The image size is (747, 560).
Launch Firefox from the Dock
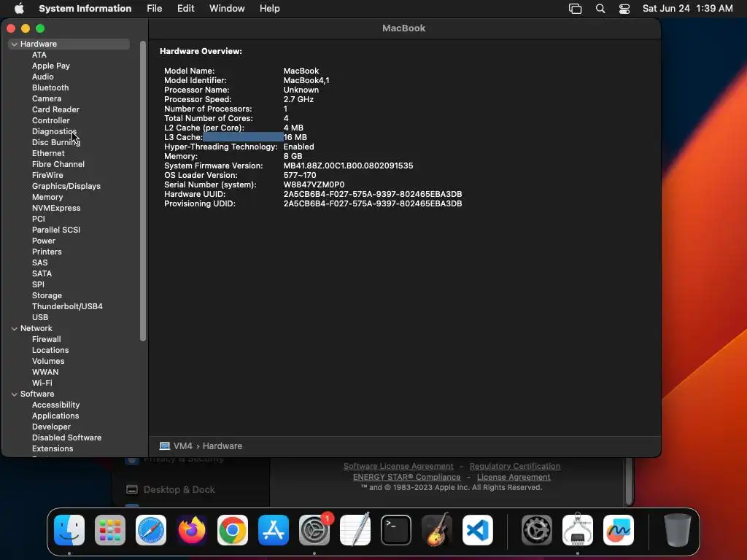pos(192,530)
